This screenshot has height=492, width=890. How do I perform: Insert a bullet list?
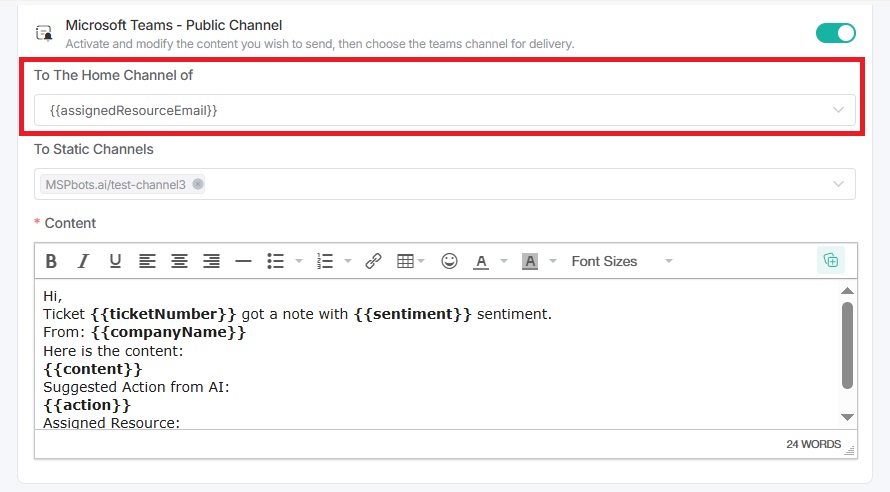coord(275,261)
